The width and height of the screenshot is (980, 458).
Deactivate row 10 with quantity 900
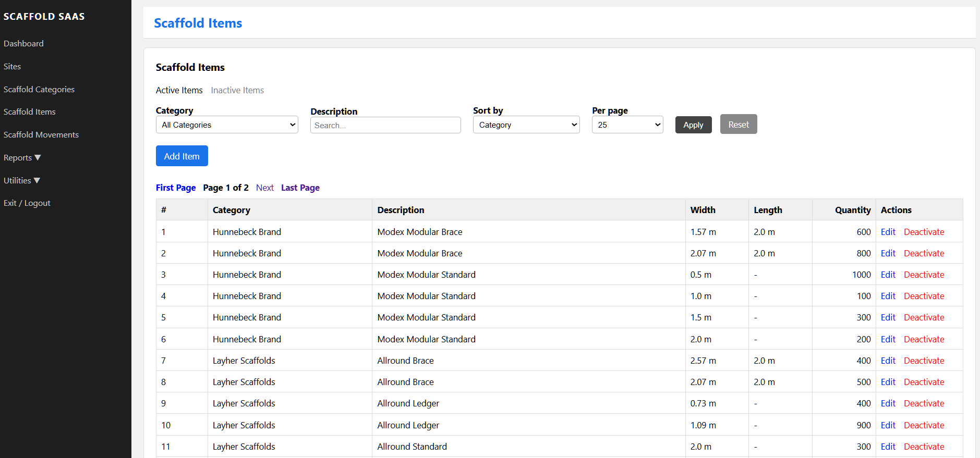924,426
